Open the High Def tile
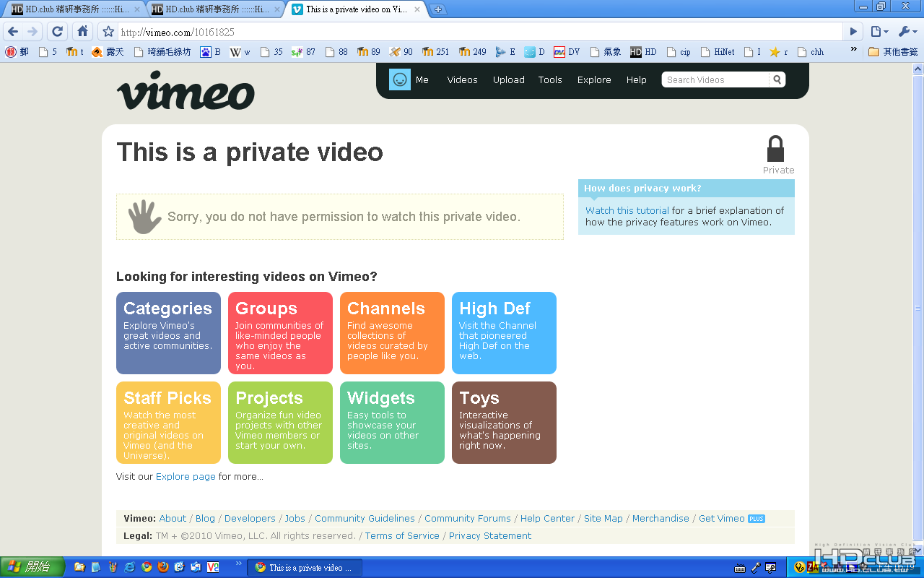The image size is (924, 578). [x=504, y=333]
